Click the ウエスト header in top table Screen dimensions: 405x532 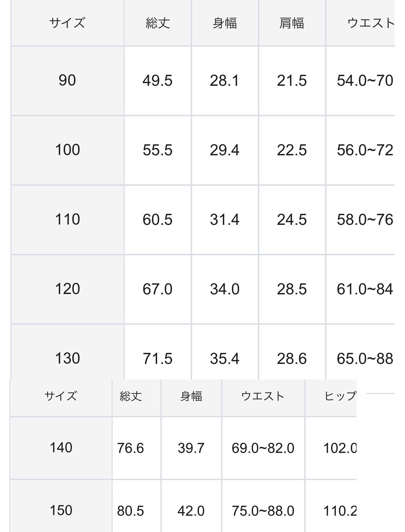(370, 23)
